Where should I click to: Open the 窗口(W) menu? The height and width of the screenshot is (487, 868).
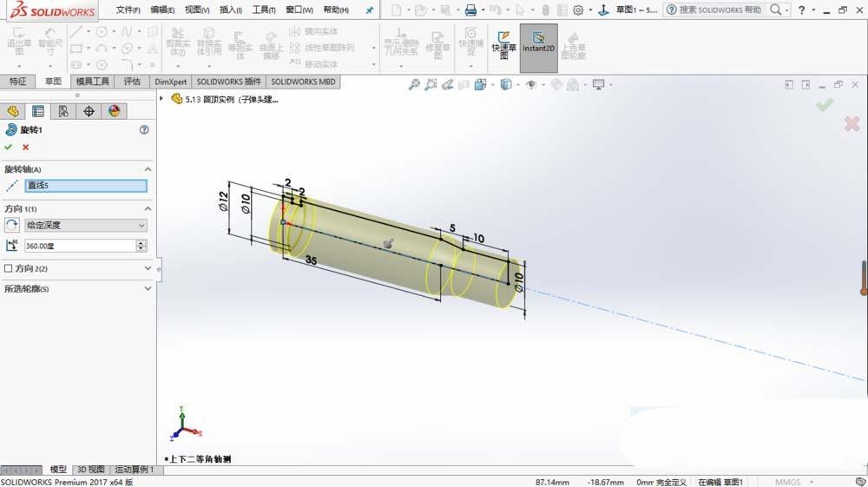[299, 10]
